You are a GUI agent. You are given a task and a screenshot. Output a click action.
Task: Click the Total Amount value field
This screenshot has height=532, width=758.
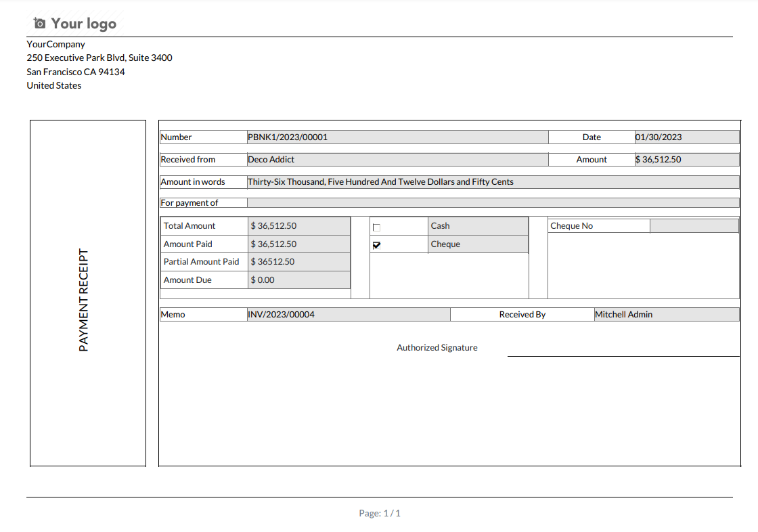298,226
